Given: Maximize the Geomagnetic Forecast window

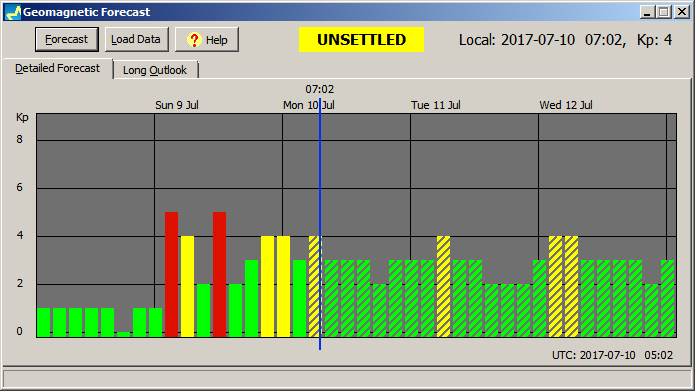Looking at the screenshot, I should tap(664, 12).
